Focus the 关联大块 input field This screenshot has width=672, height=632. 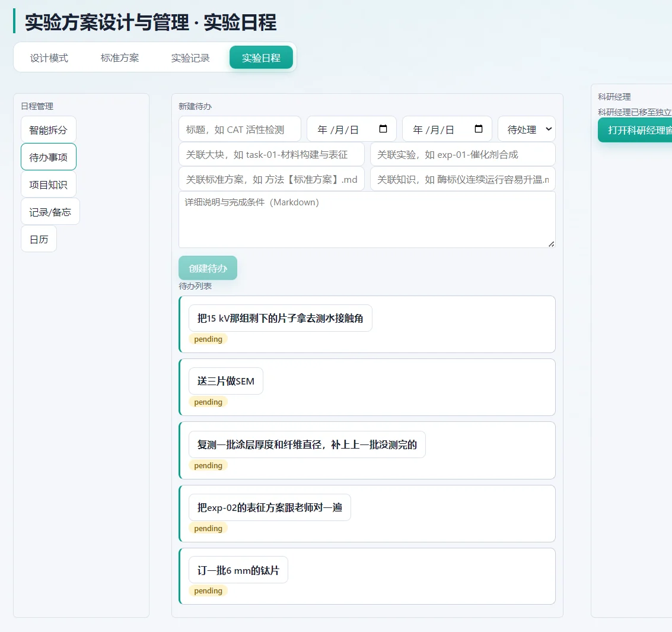271,154
